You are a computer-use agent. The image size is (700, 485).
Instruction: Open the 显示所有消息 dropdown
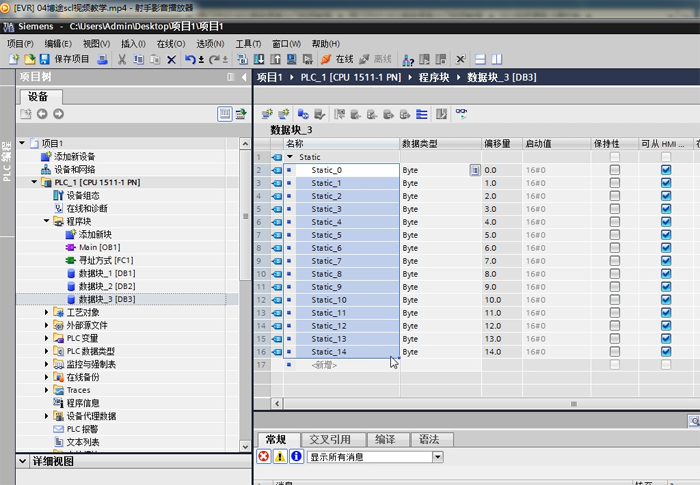click(438, 456)
